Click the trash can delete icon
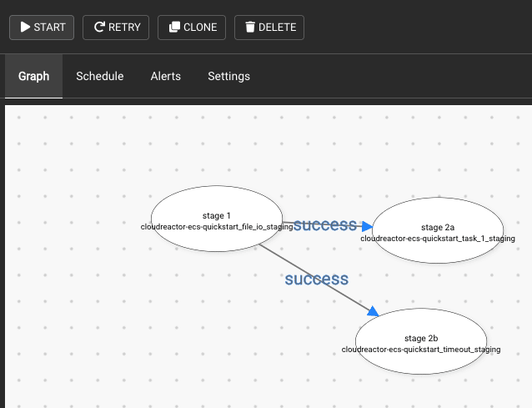This screenshot has width=532, height=408. (250, 27)
